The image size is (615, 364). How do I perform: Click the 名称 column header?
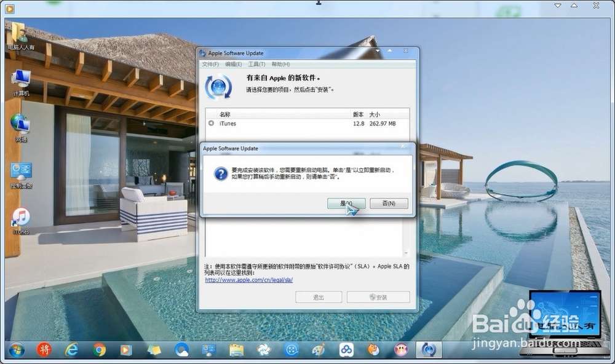(x=224, y=114)
